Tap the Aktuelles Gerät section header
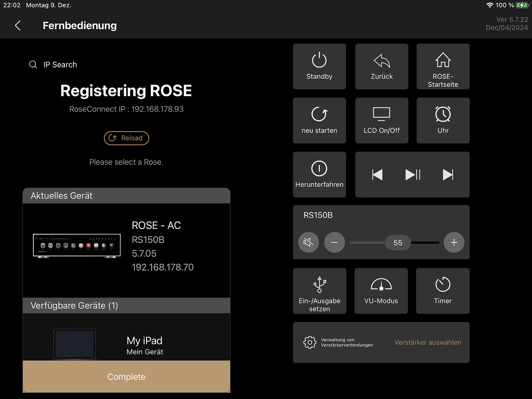 [x=127, y=196]
